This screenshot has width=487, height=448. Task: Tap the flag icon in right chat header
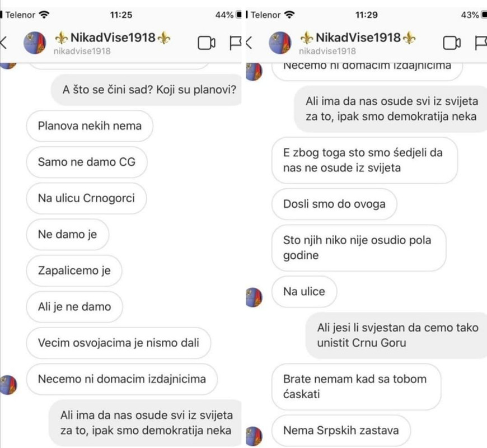481,43
